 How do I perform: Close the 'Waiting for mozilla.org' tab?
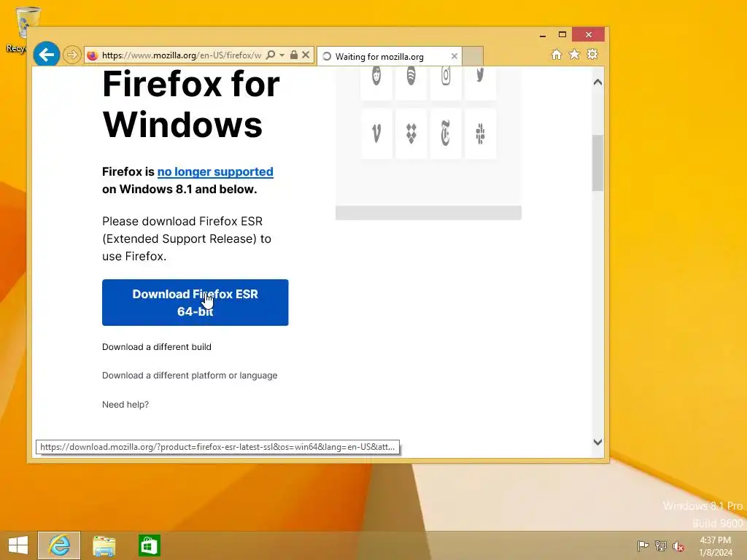(x=454, y=56)
